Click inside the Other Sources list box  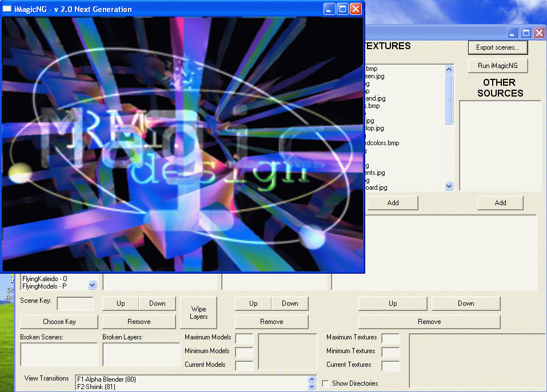pos(500,146)
